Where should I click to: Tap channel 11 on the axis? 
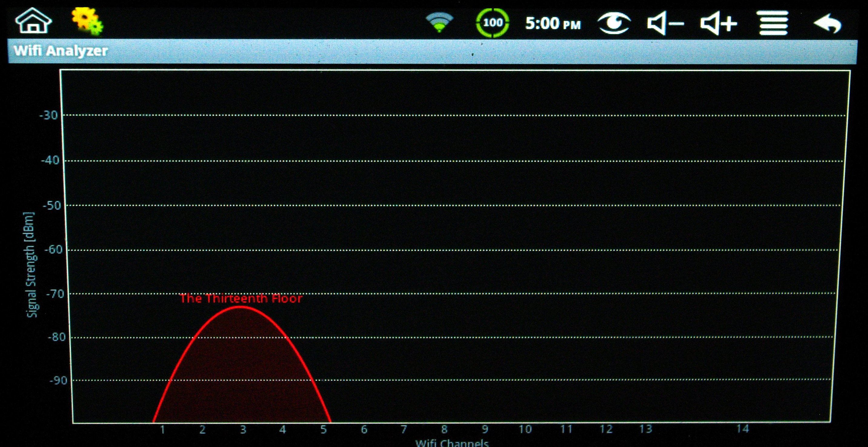[x=566, y=429]
